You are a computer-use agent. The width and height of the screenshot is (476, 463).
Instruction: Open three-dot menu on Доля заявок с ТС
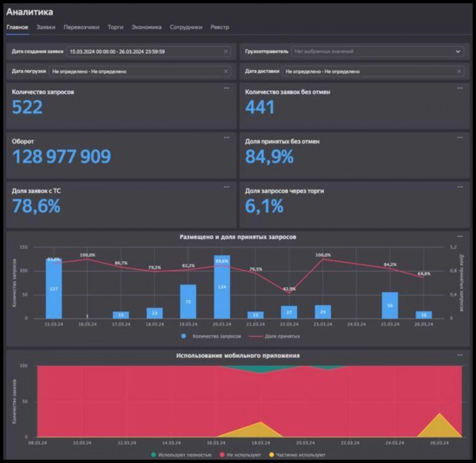[x=226, y=187]
